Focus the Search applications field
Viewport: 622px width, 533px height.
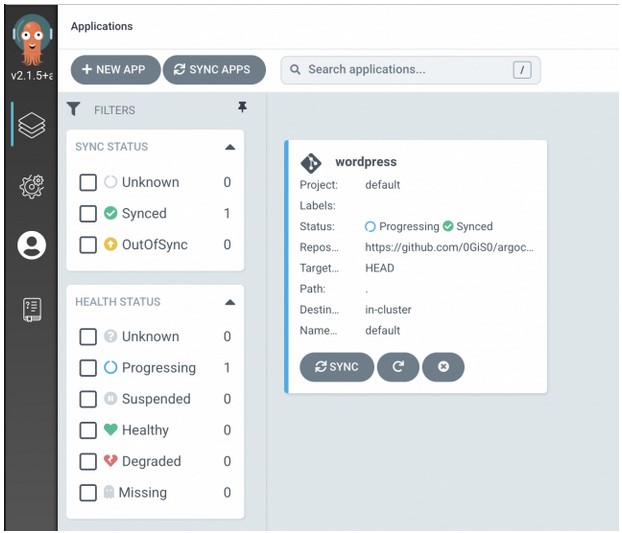(x=411, y=70)
